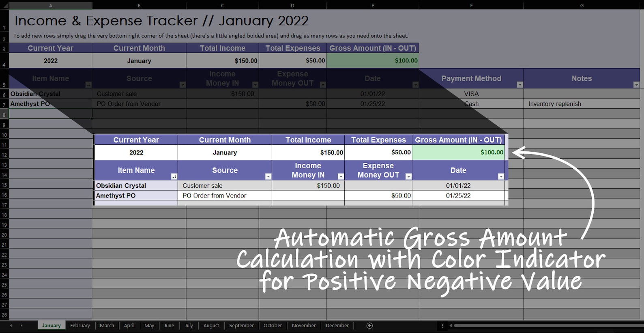Add a new sheet with the plus button
Viewport: 644px width, 333px height.
369,325
